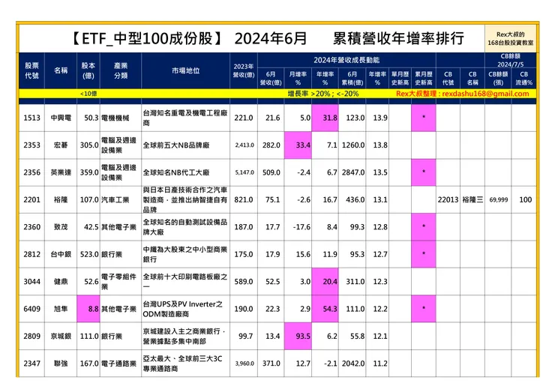Select the stock name 裕隆 in name column
Screen dimensions: 555x392
click(x=61, y=199)
